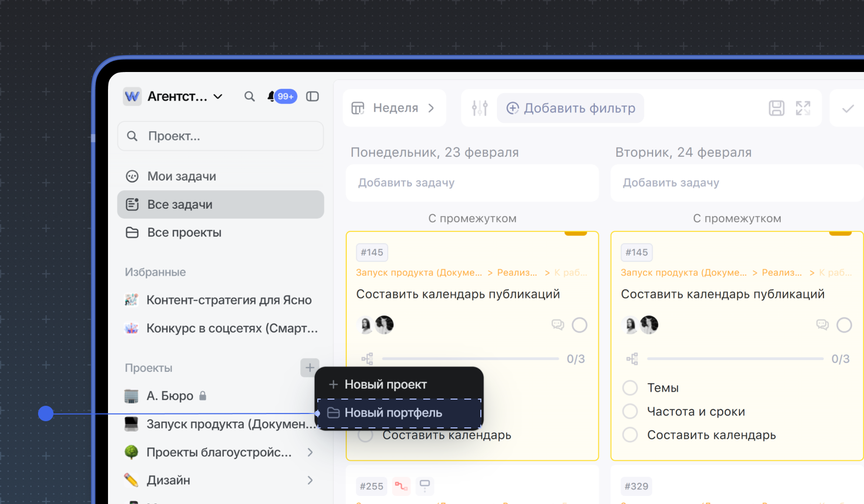The height and width of the screenshot is (504, 864).
Task: Click the Добавить фильтр button
Action: coord(571,108)
